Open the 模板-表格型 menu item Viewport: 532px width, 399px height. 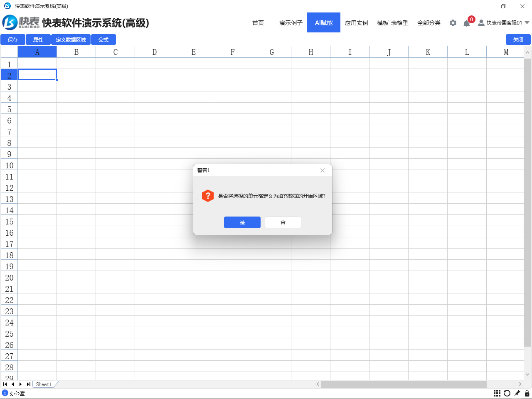[x=393, y=23]
